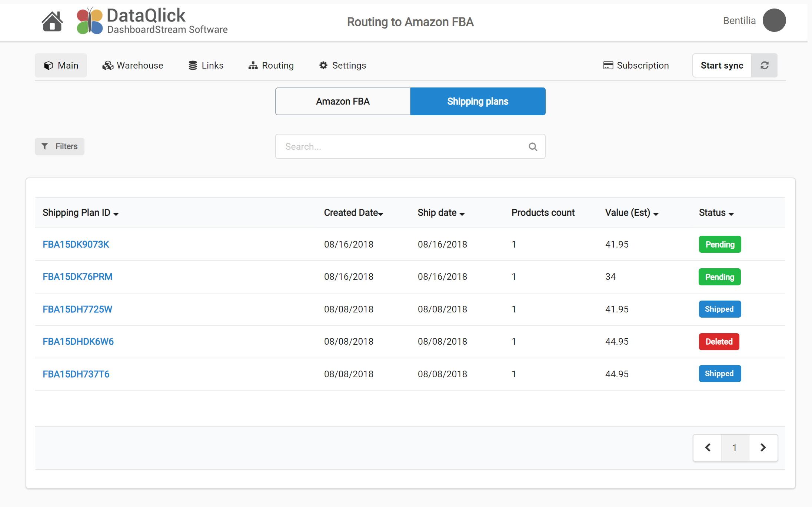Screen dimensions: 812x507
Task: Click the home icon in the header
Action: click(52, 21)
